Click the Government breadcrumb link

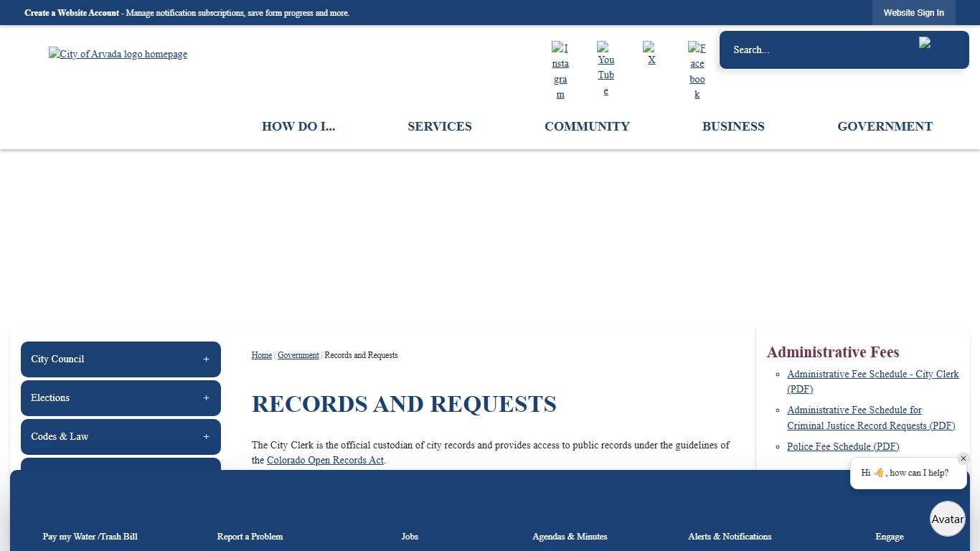click(x=298, y=355)
